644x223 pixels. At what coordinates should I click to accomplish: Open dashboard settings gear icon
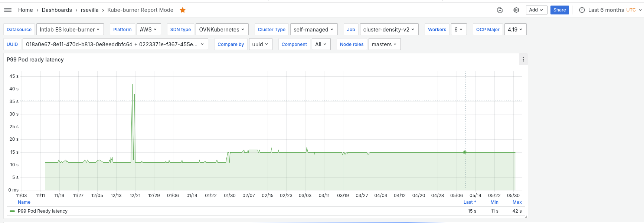pyautogui.click(x=516, y=10)
